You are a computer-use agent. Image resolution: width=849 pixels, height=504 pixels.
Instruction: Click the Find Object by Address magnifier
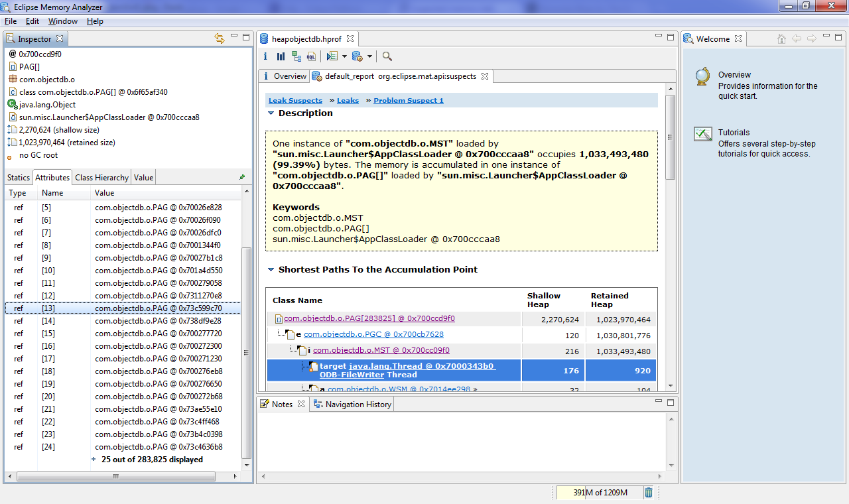pos(387,56)
